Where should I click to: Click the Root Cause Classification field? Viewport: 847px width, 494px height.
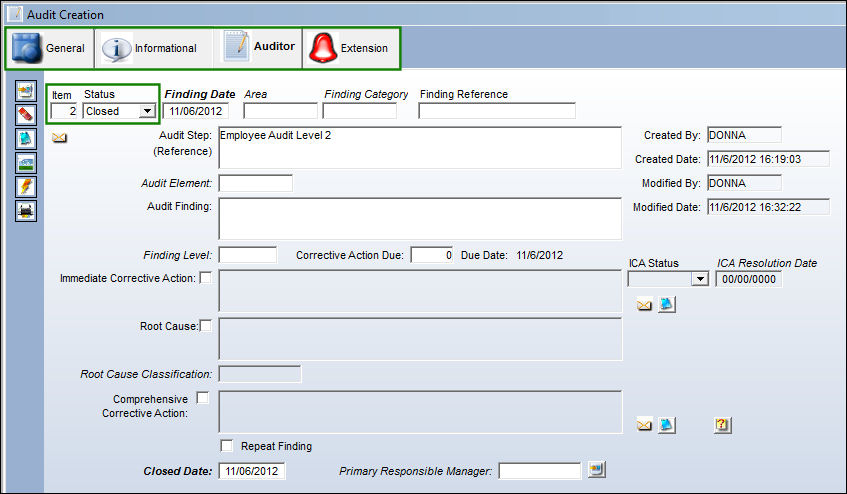(x=260, y=374)
